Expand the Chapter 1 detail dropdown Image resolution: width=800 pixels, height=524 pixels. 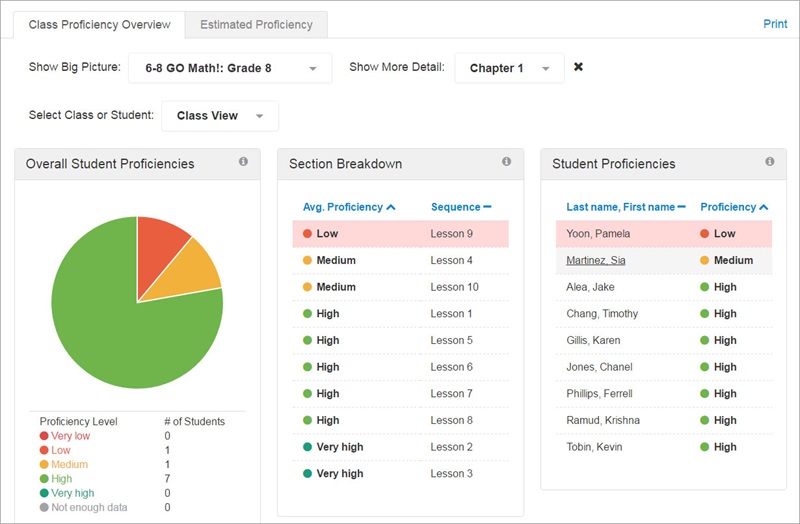pyautogui.click(x=509, y=68)
